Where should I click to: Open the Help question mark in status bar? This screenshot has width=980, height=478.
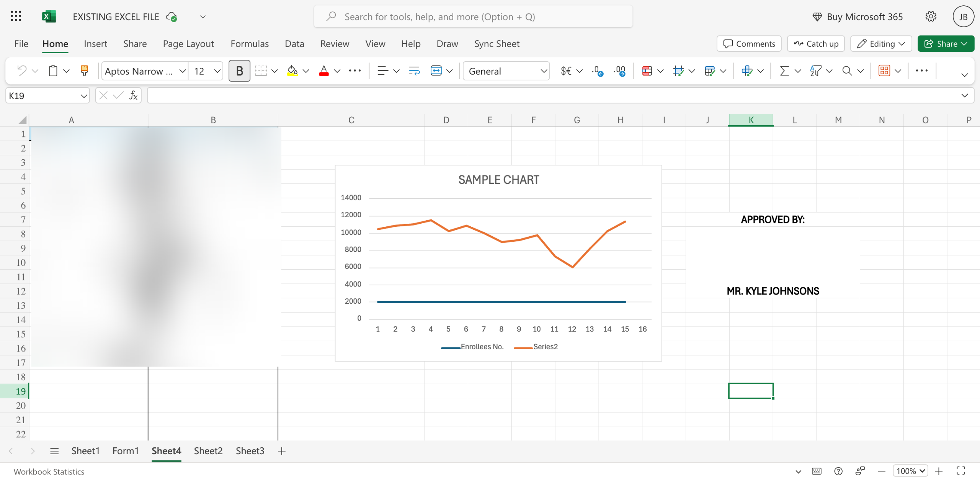tap(838, 471)
